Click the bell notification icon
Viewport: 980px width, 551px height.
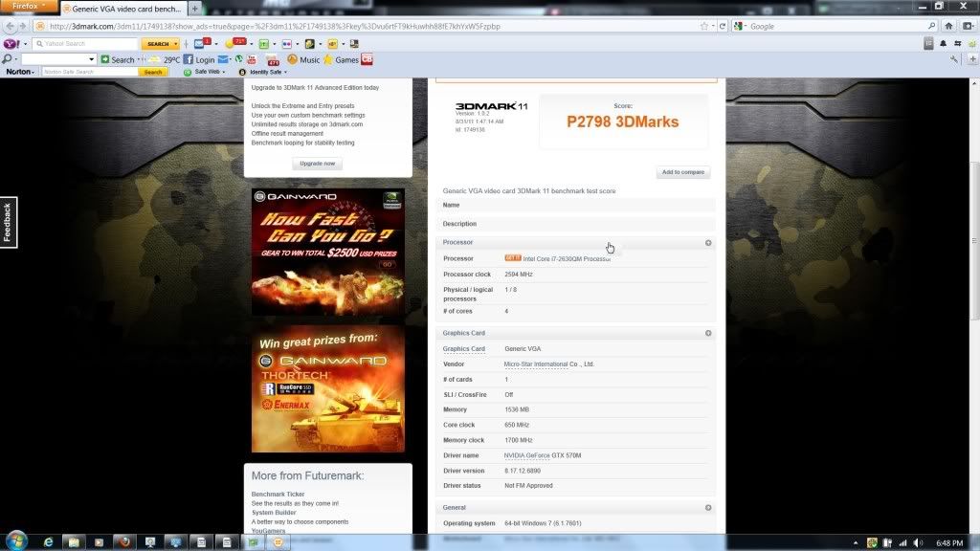(x=943, y=43)
